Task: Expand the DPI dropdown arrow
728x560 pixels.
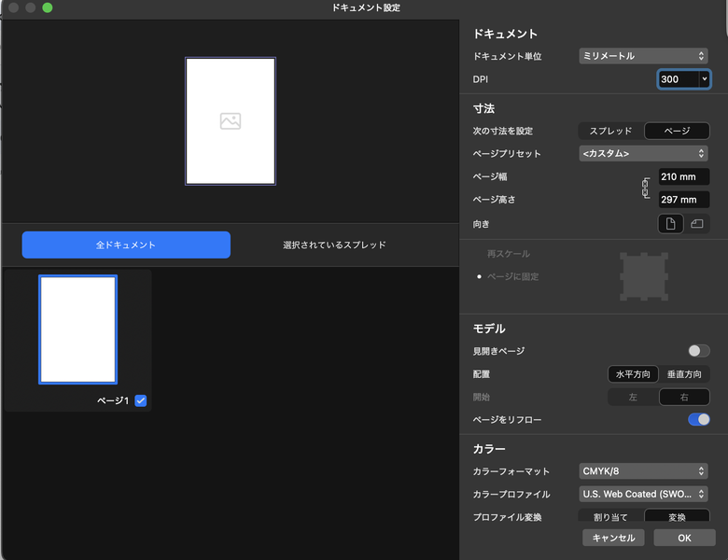Action: (705, 79)
